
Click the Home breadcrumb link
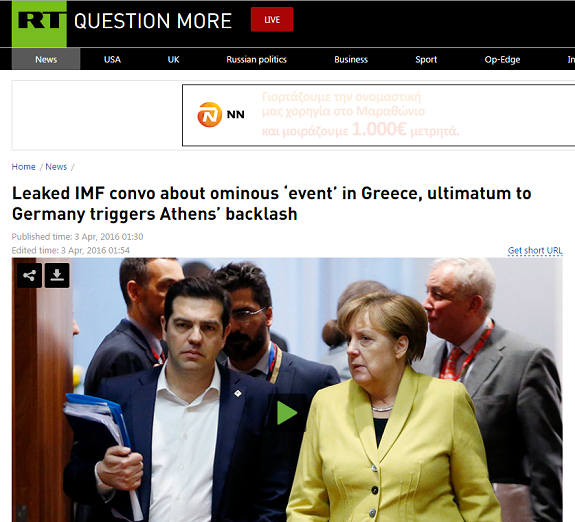click(x=23, y=167)
